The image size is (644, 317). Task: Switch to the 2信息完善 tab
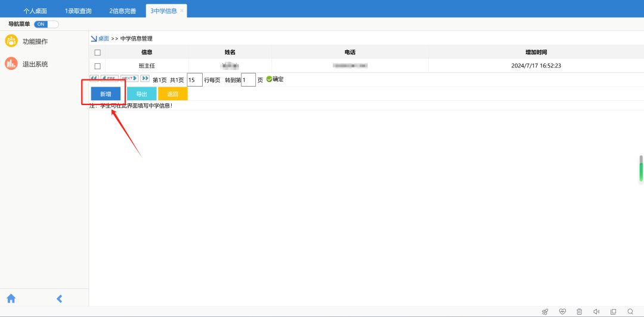click(x=122, y=11)
